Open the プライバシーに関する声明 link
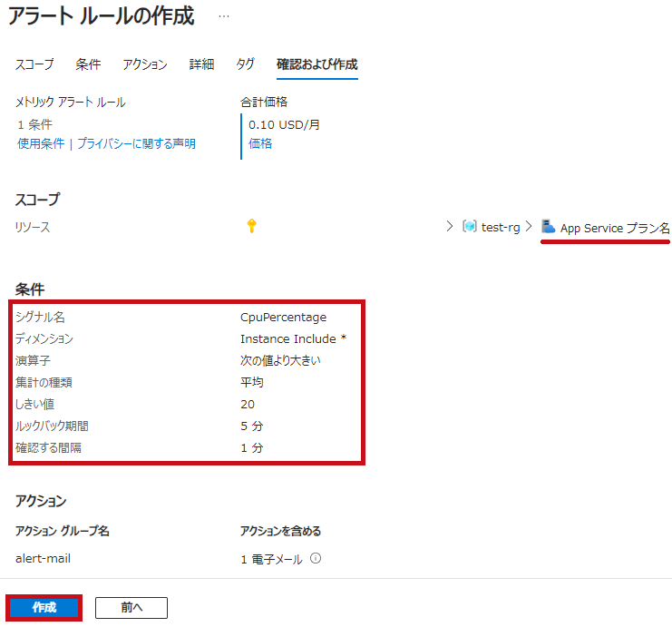 (136, 143)
